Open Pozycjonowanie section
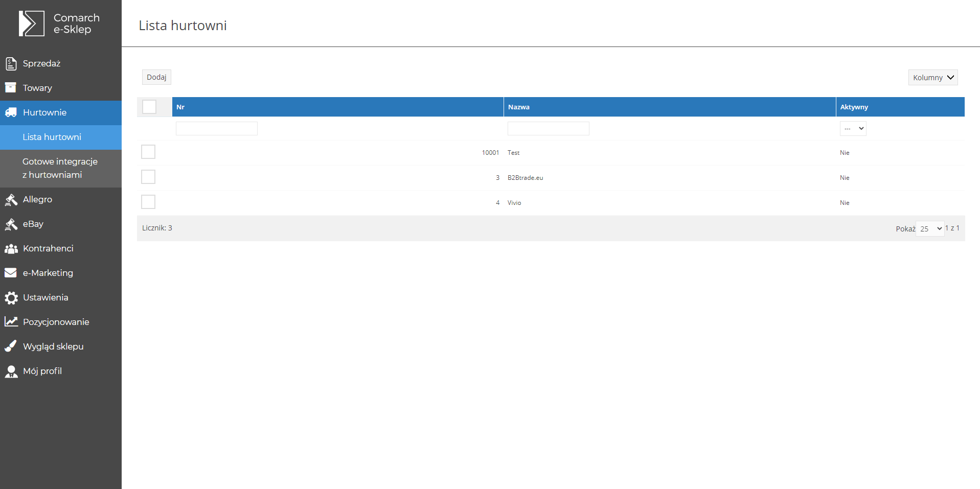The image size is (980, 489). tap(61, 322)
